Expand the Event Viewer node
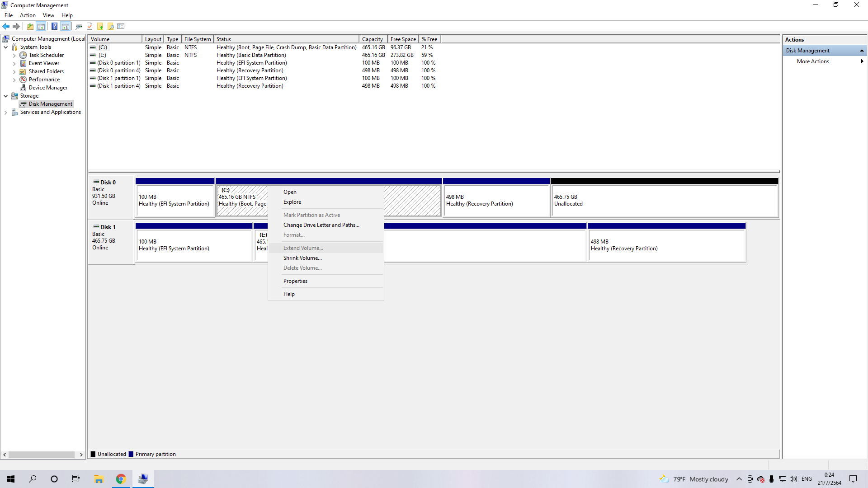Viewport: 868px width, 488px height. pyautogui.click(x=14, y=64)
